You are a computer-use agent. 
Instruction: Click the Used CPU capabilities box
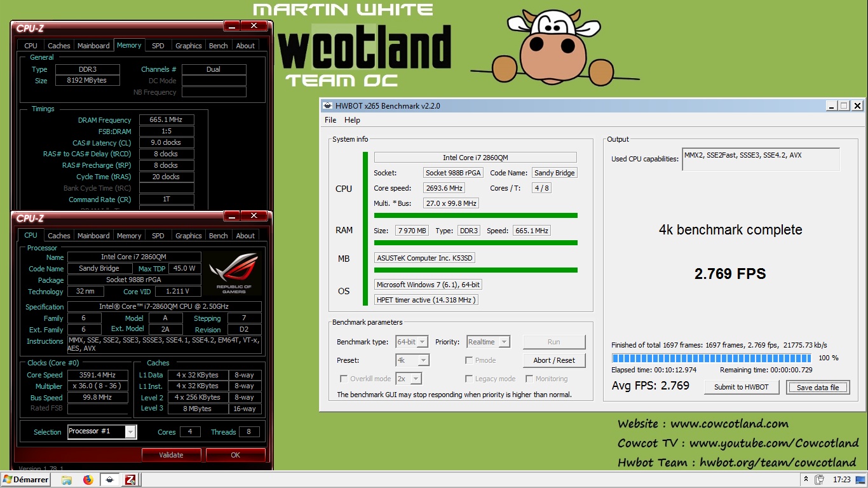(x=761, y=159)
